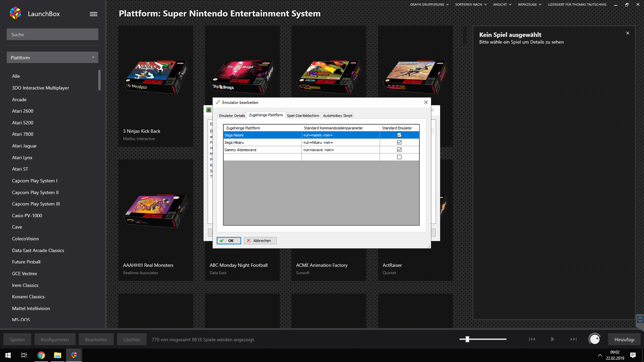
Task: Switch to the Emulator Details tab
Action: pyautogui.click(x=232, y=116)
